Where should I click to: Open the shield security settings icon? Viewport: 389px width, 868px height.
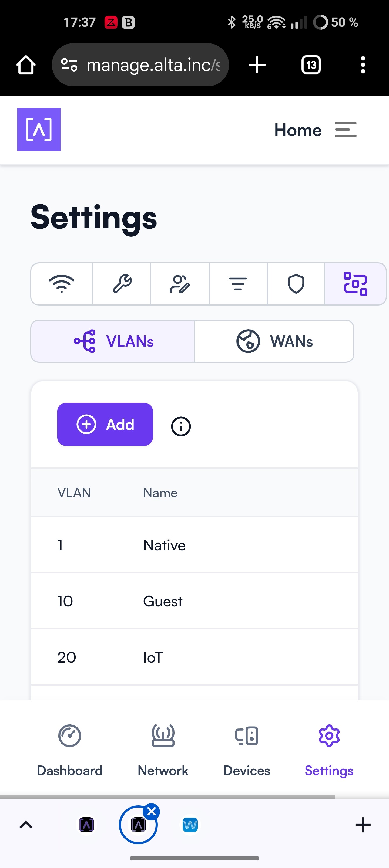click(x=296, y=284)
